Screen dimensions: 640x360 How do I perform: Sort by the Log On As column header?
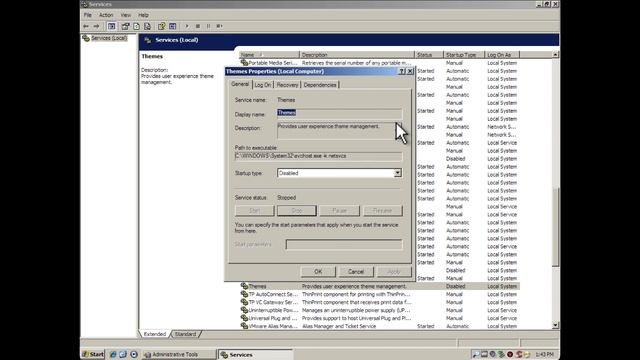click(x=502, y=55)
